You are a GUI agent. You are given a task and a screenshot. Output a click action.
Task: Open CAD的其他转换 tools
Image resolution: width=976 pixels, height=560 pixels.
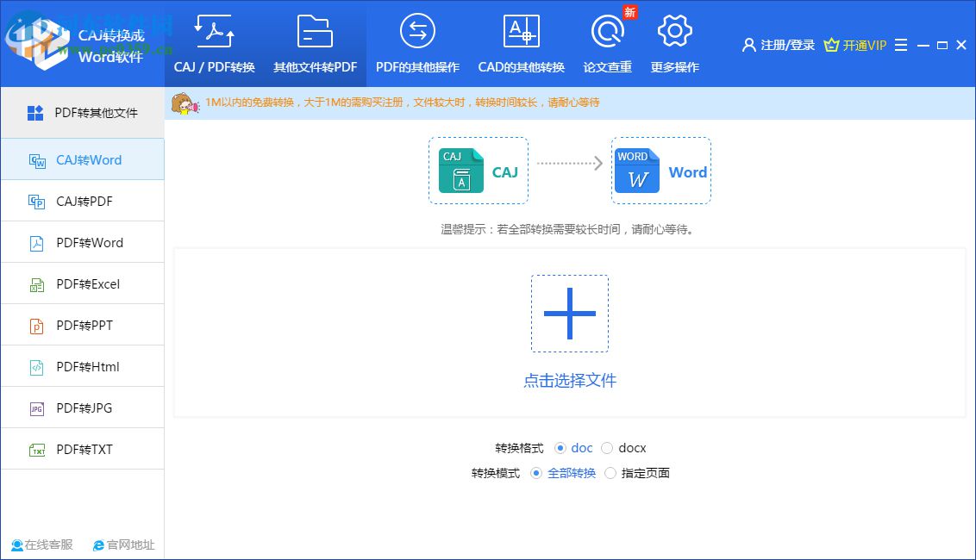click(521, 43)
